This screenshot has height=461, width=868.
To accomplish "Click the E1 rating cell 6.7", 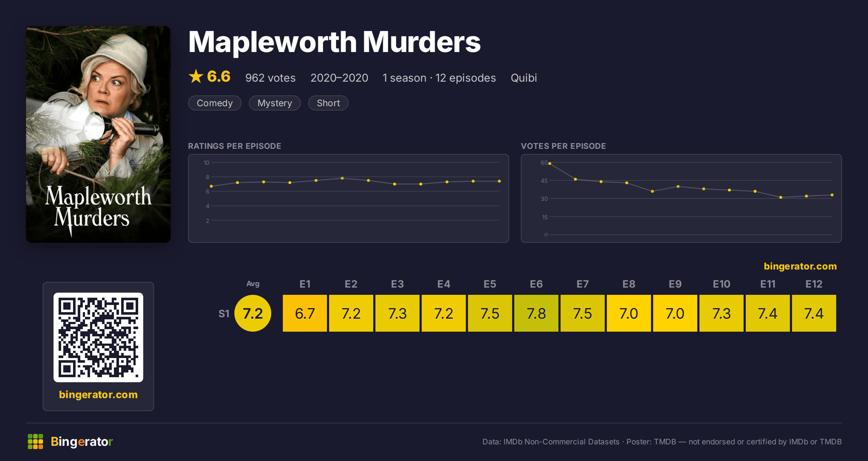I will pyautogui.click(x=305, y=313).
